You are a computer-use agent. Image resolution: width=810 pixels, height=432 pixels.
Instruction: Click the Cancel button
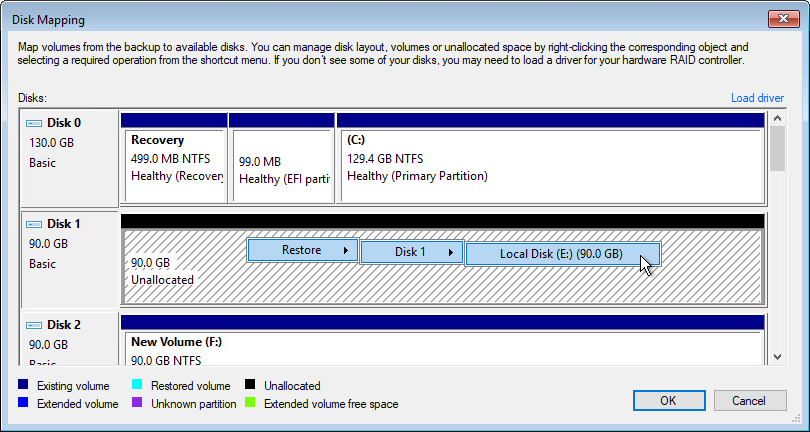750,400
